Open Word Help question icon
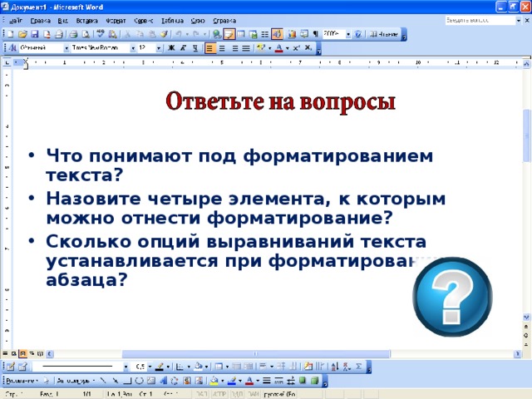This screenshot has height=399, width=532. (x=358, y=34)
